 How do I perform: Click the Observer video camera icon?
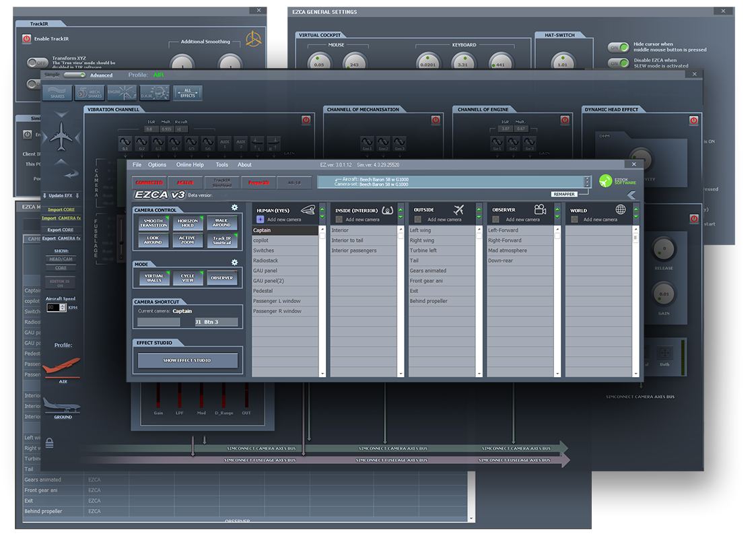tap(540, 210)
